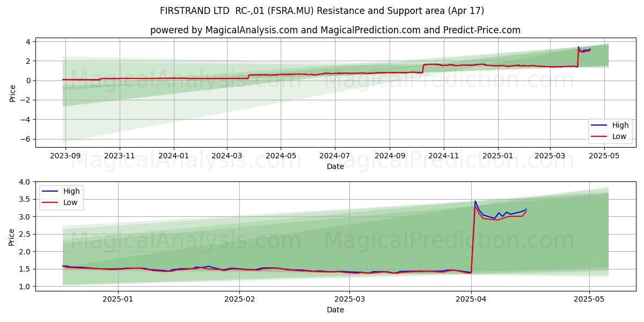Click the '2025-03' top chart axis label
The image size is (644, 322).
coord(550,156)
